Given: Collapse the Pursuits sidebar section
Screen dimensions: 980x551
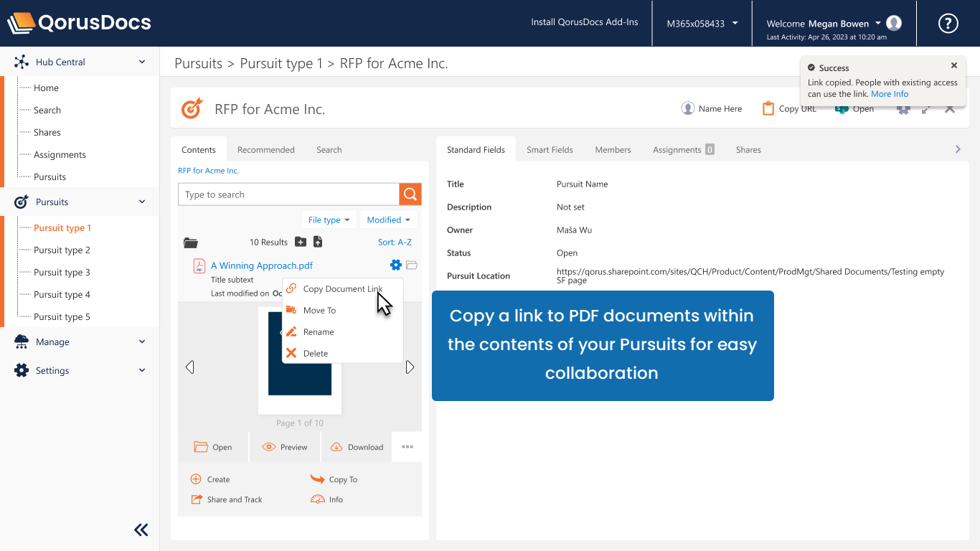Looking at the screenshot, I should [x=142, y=202].
